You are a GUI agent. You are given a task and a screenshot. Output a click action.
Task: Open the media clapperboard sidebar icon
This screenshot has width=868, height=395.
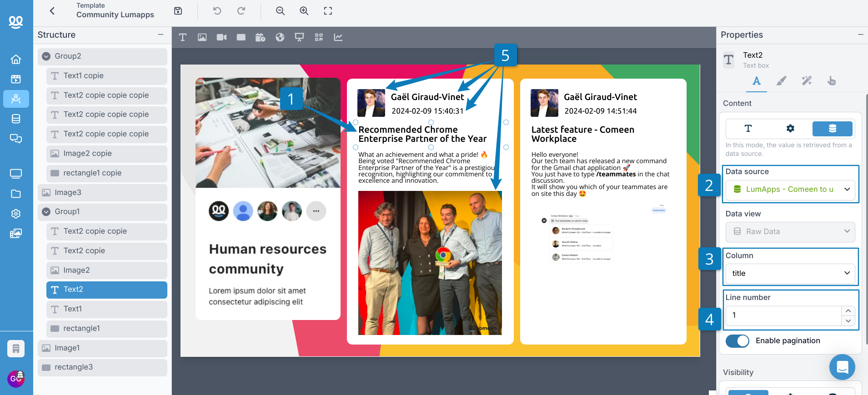coord(16,79)
